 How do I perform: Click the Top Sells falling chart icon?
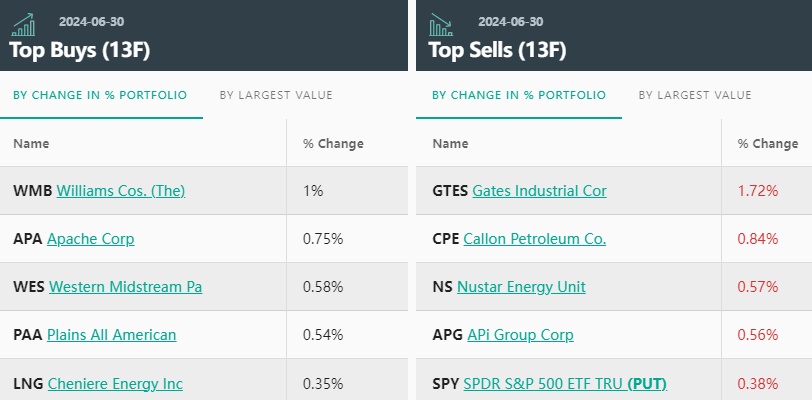coord(441,24)
